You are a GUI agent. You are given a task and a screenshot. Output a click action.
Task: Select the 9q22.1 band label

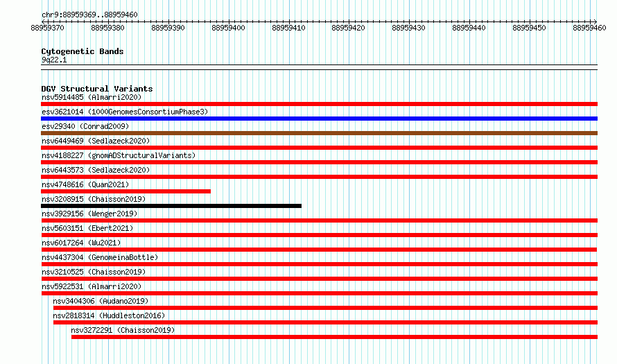pos(54,60)
